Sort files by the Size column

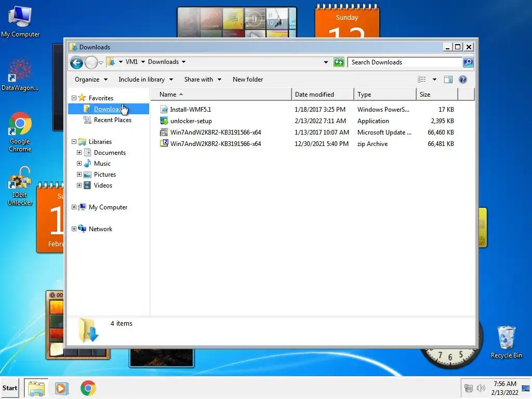(x=437, y=95)
